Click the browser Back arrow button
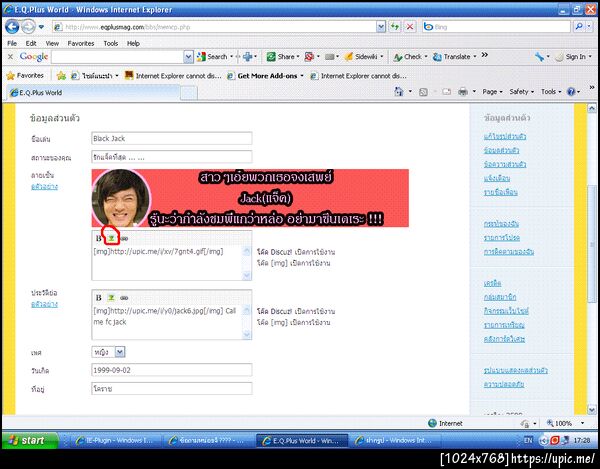Image resolution: width=600 pixels, height=469 pixels. point(12,27)
